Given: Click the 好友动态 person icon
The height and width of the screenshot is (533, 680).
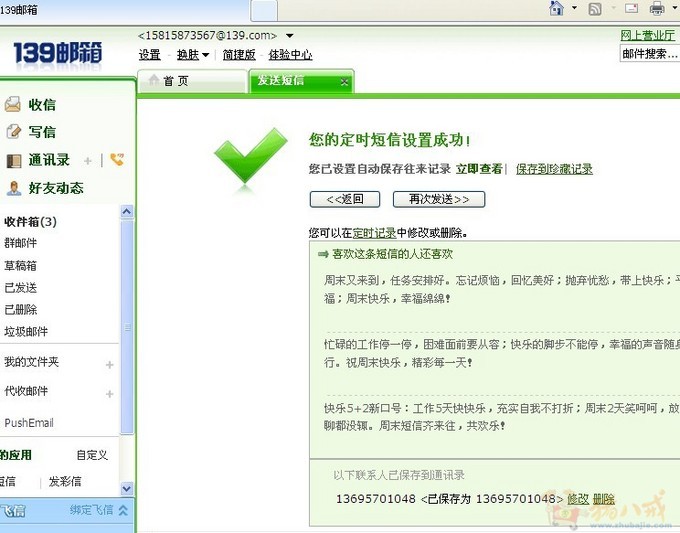Looking at the screenshot, I should coord(14,188).
